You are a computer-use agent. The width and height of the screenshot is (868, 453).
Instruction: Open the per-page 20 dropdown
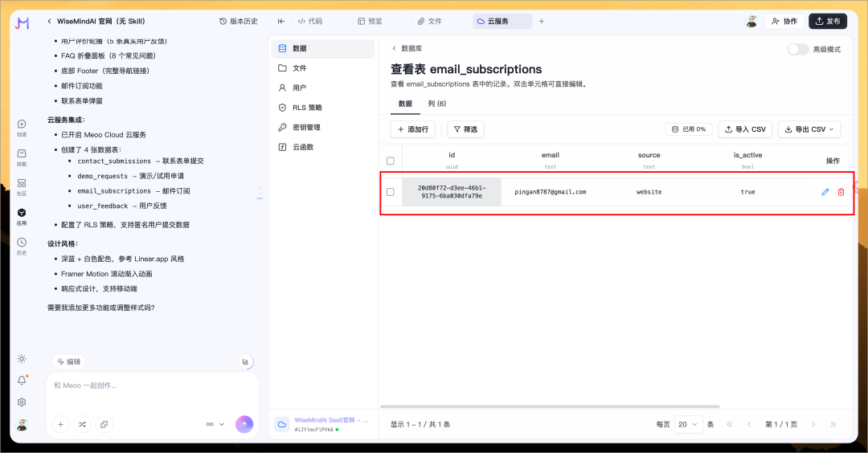[689, 424]
